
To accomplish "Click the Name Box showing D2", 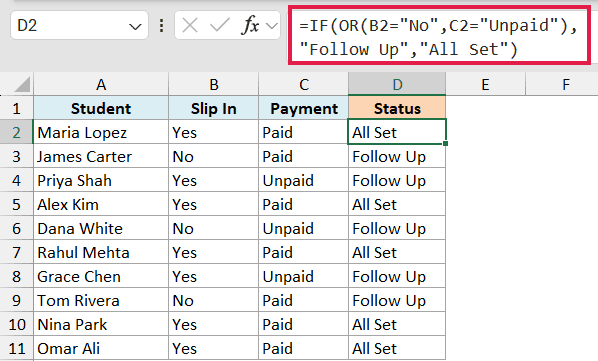I will (x=79, y=26).
